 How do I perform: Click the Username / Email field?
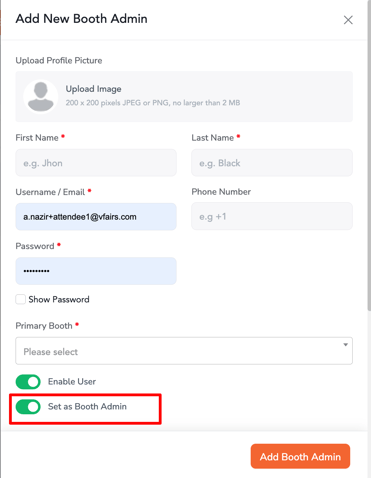(96, 217)
